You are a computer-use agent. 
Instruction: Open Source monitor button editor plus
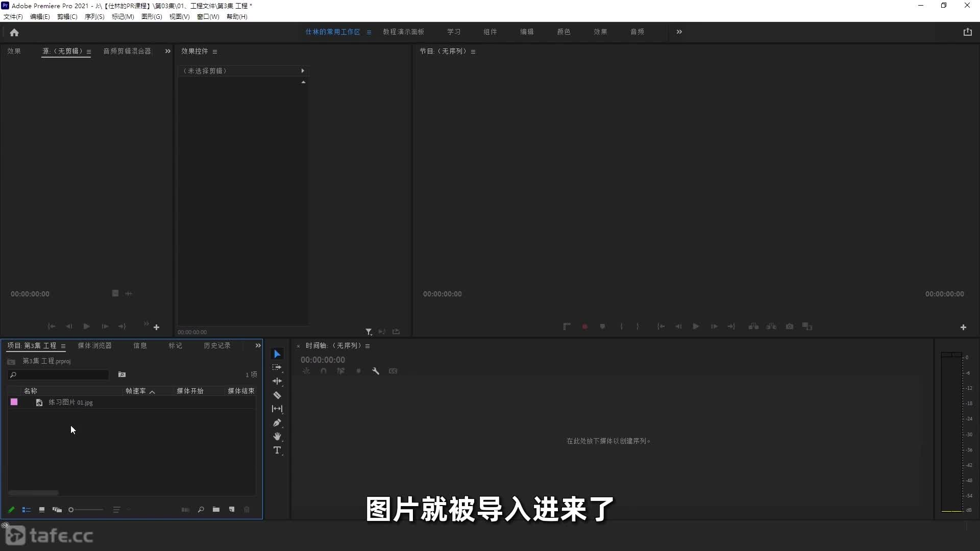[157, 327]
